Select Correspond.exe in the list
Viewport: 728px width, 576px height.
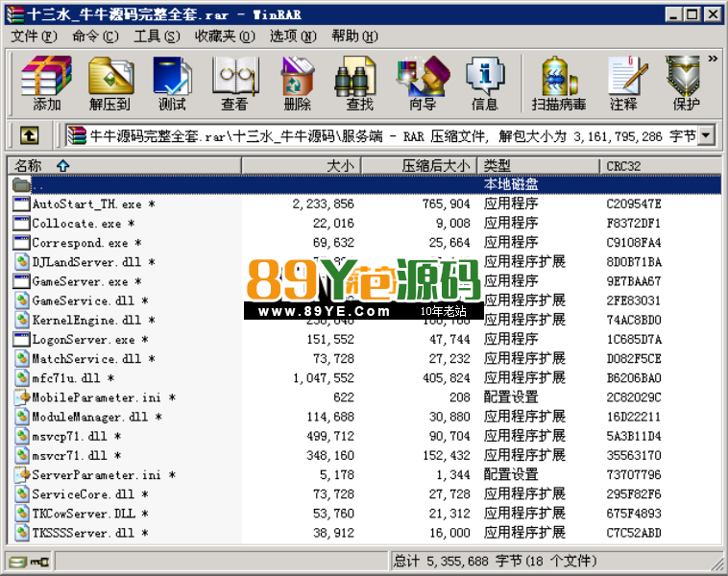pos(81,243)
